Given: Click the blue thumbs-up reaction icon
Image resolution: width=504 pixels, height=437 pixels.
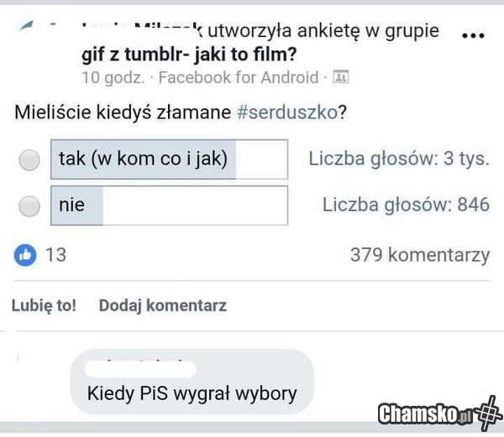Looking at the screenshot, I should (25, 255).
